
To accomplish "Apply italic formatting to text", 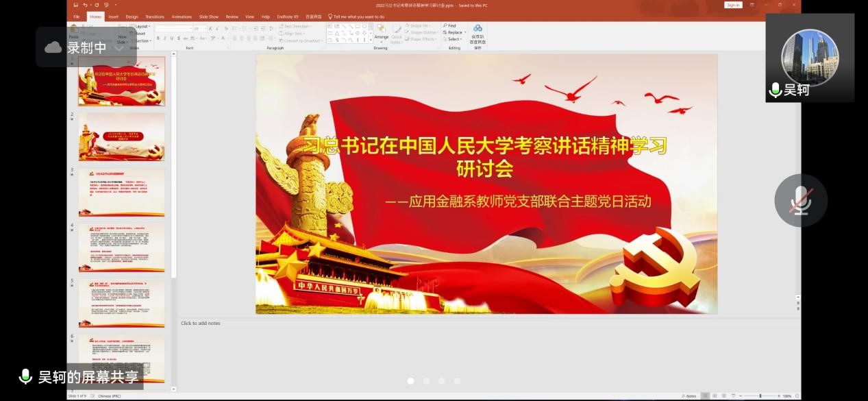I will pyautogui.click(x=164, y=38).
